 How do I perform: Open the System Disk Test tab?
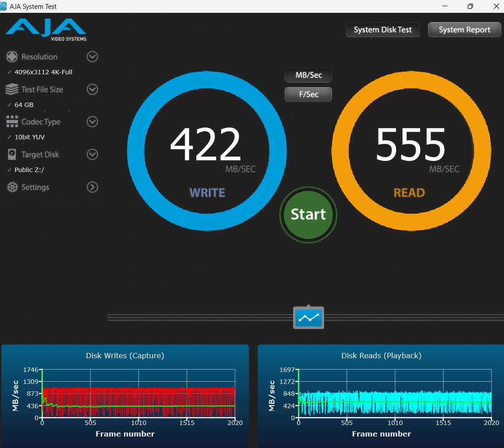[x=382, y=30]
